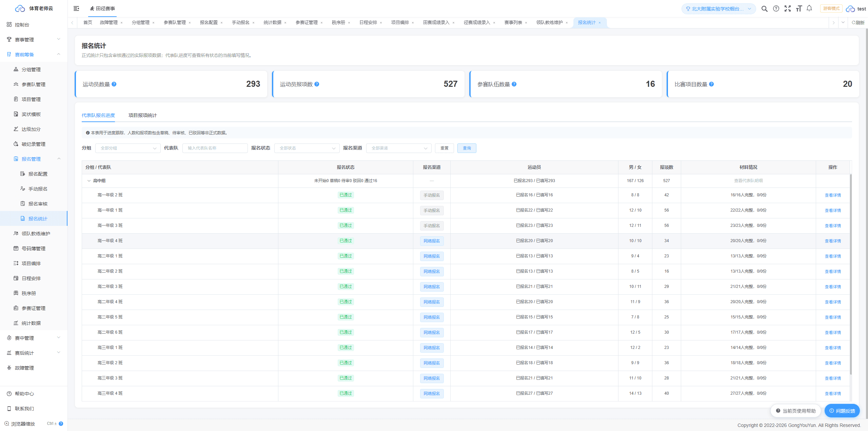Open notifications bell icon
Viewport: 868px width, 431px height.
click(809, 8)
